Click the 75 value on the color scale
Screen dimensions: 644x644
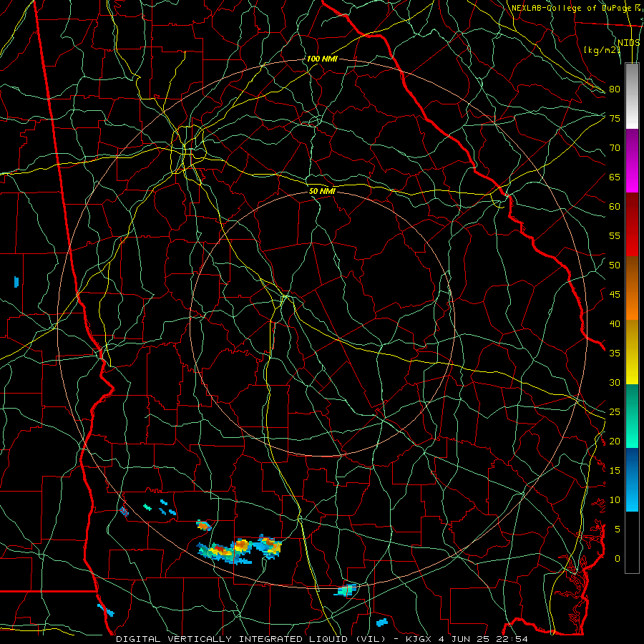[615, 118]
